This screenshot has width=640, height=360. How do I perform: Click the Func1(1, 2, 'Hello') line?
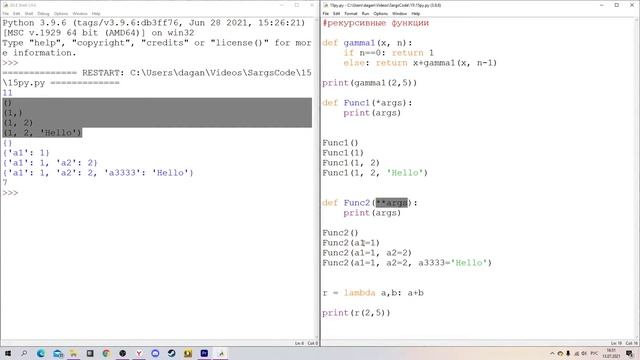pos(375,173)
